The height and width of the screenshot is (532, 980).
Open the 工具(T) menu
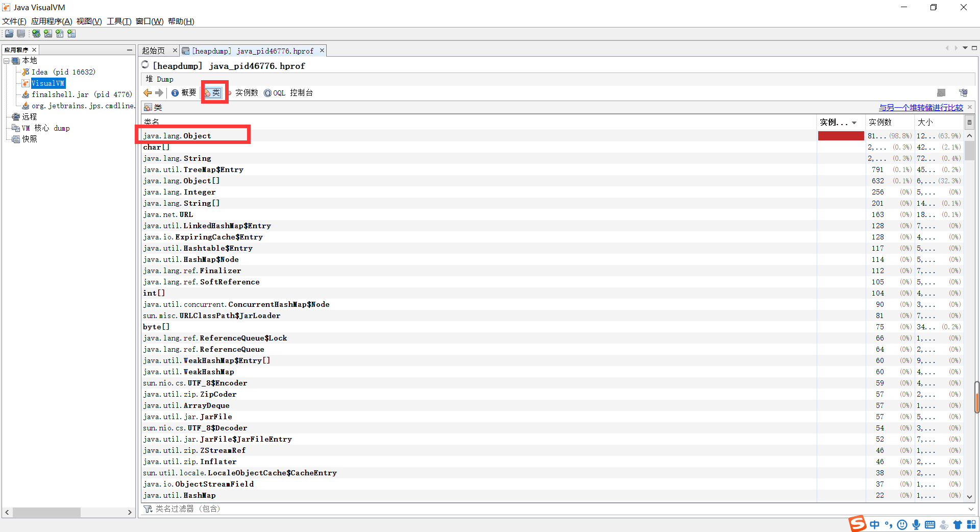point(119,21)
